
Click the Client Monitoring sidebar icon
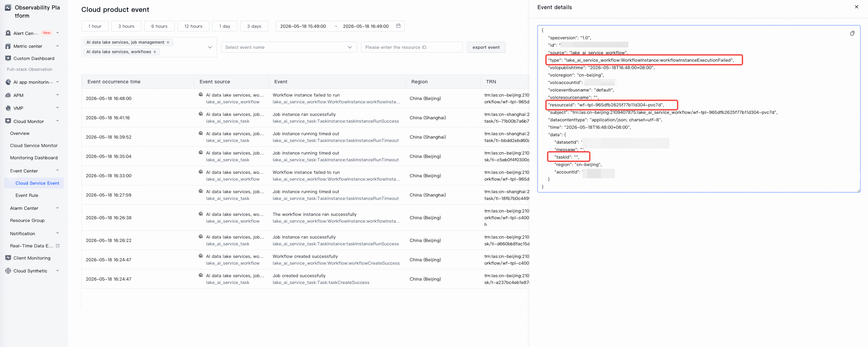coord(8,258)
